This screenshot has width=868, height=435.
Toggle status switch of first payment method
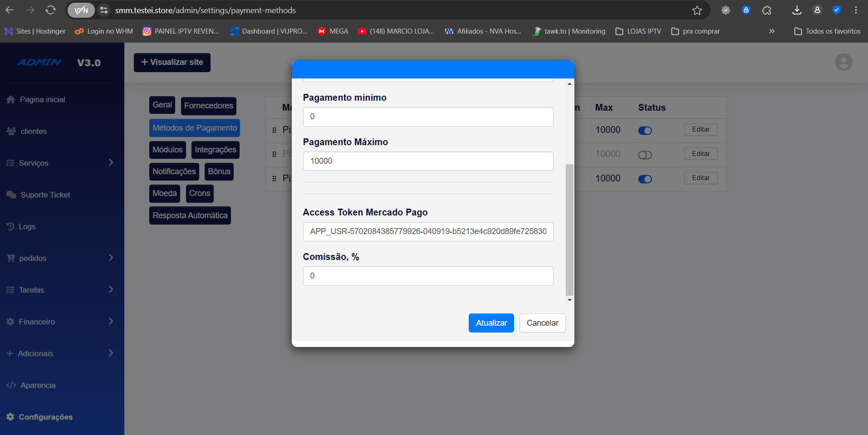pyautogui.click(x=645, y=131)
